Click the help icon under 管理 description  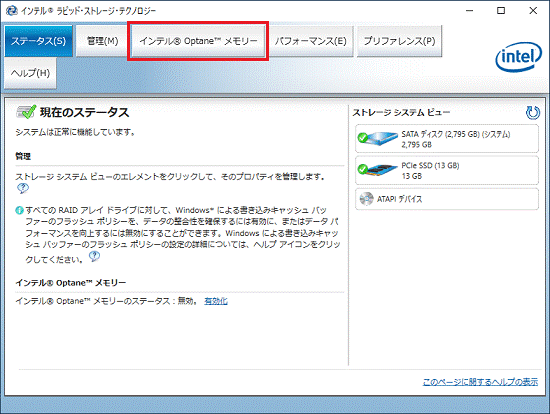pos(23,188)
